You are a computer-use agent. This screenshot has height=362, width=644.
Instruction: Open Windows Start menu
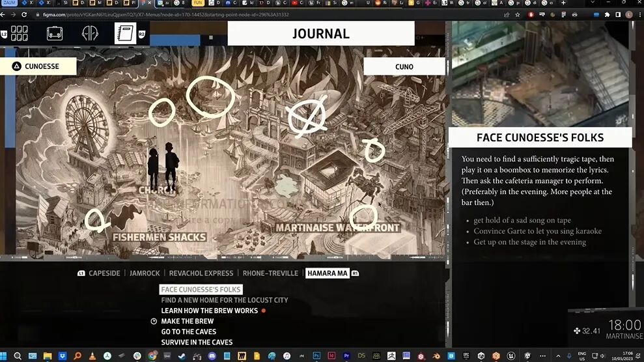pyautogui.click(x=3, y=356)
